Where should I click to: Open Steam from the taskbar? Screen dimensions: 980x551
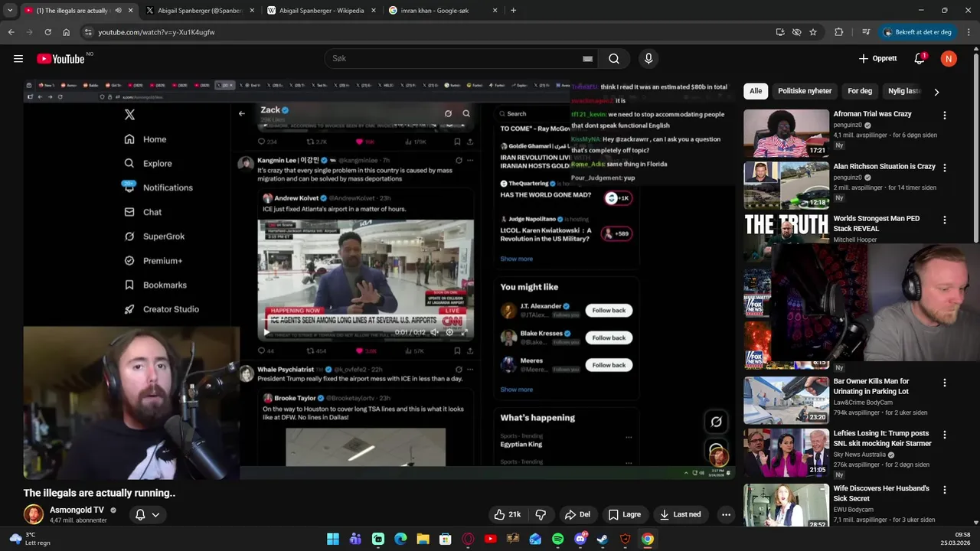click(x=603, y=539)
